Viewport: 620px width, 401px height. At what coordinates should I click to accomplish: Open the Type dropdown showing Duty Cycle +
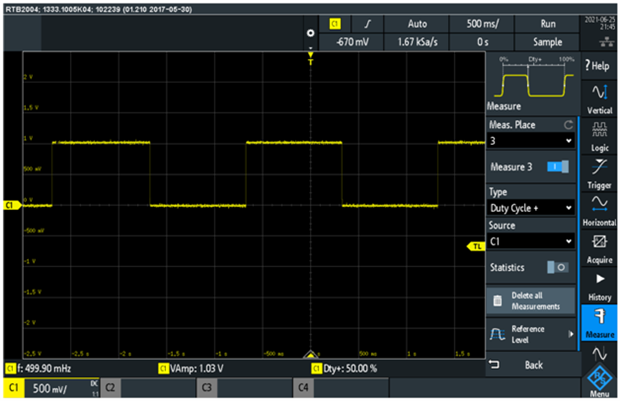tap(530, 208)
